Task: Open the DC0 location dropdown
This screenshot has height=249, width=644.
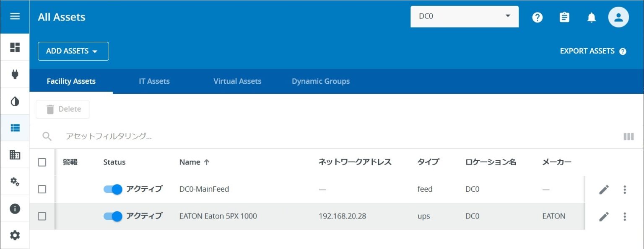Action: (464, 16)
